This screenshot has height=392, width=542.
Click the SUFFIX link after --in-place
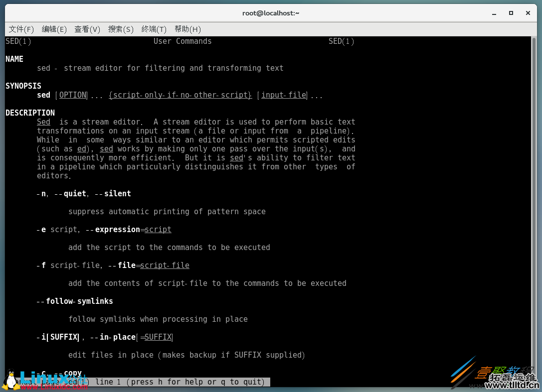(x=158, y=337)
